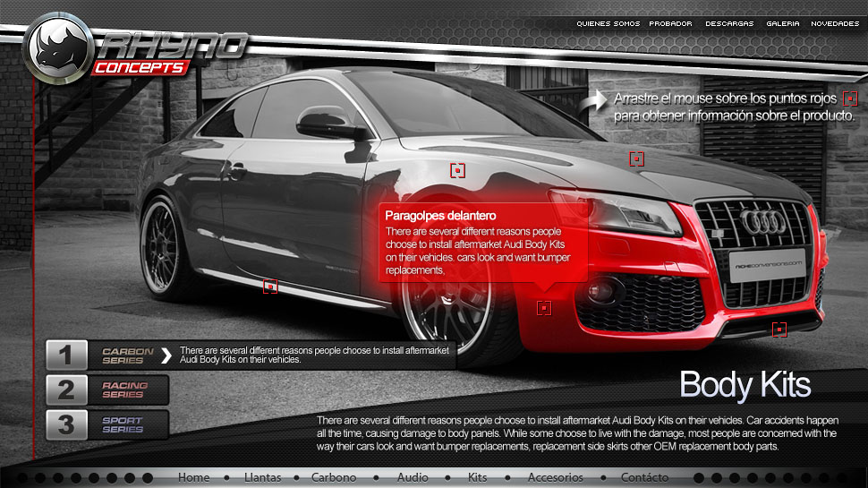Click the red hotspot on the side skirt
Viewport: 868px width, 488px height.
[269, 287]
